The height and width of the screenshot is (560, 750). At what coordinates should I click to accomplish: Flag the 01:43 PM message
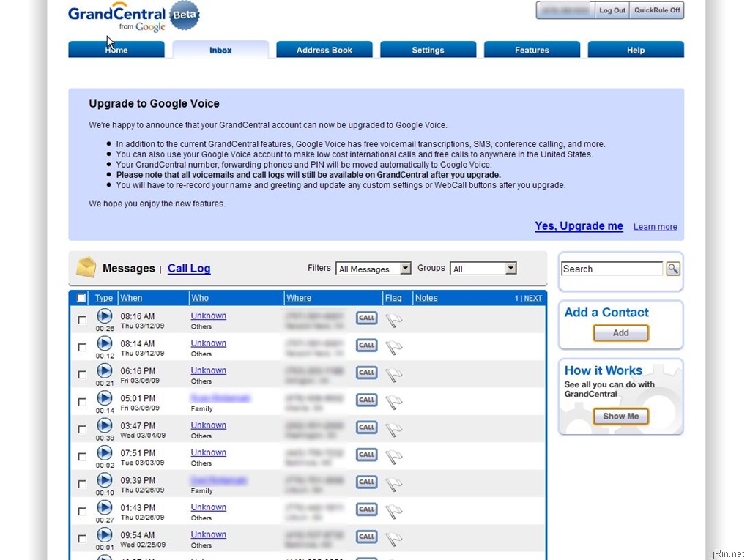[x=393, y=511]
